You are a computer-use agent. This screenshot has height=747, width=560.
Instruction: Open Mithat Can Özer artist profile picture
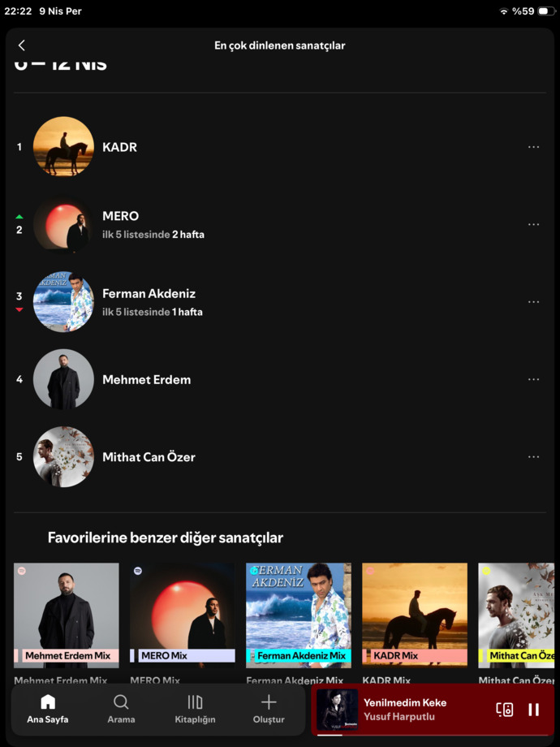point(63,457)
